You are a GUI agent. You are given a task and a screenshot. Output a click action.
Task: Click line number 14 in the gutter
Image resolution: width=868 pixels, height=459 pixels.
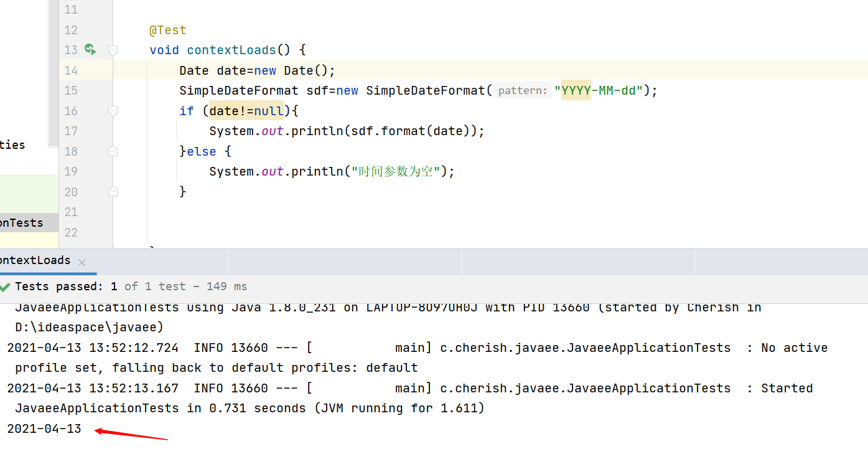[x=71, y=70]
